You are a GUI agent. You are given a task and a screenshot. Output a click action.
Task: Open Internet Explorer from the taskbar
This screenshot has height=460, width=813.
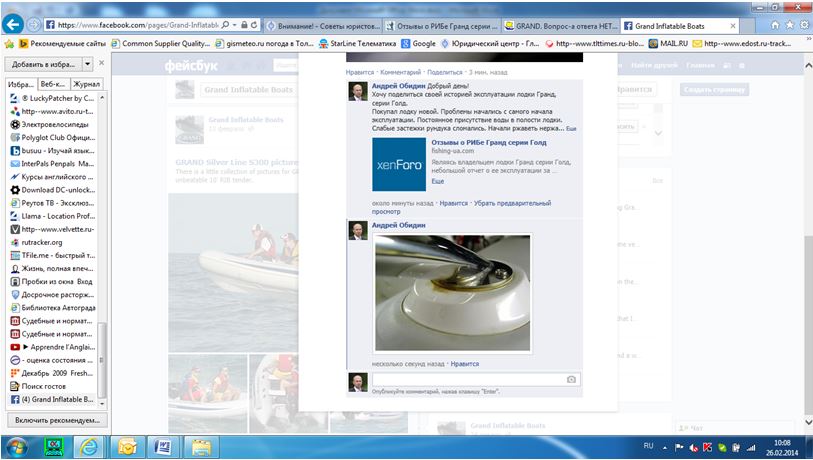88,446
